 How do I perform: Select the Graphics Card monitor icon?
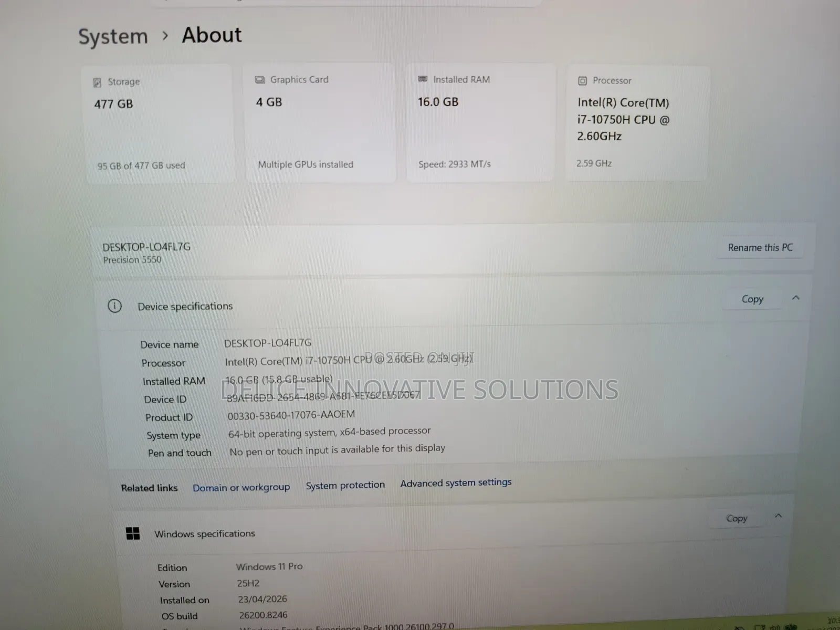260,80
